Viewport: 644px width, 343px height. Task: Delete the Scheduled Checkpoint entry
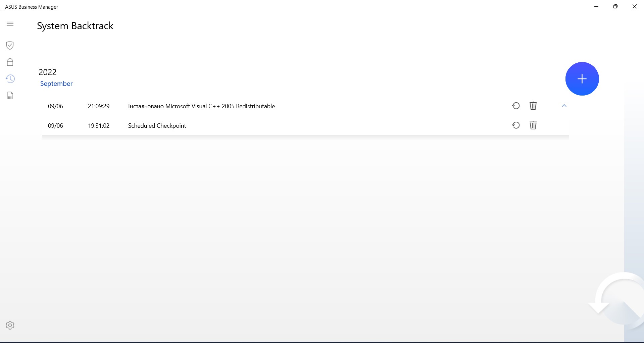click(533, 125)
